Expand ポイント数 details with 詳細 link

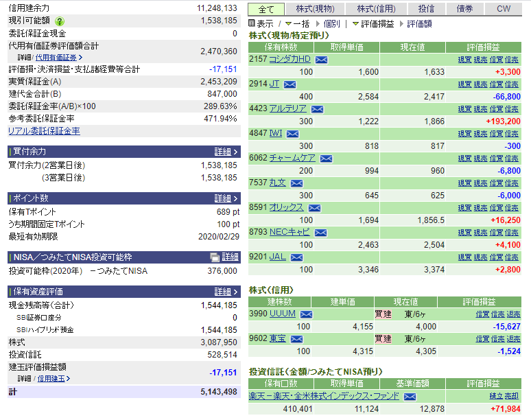pos(226,198)
